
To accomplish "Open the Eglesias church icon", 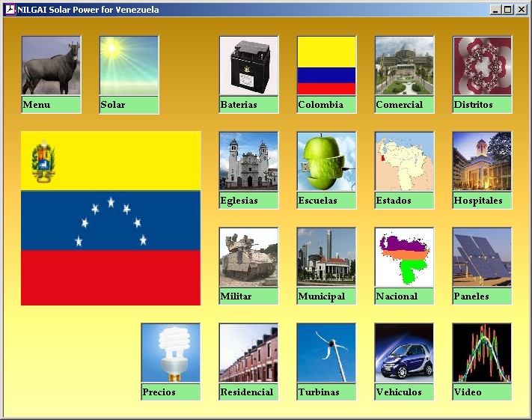I will (x=248, y=161).
